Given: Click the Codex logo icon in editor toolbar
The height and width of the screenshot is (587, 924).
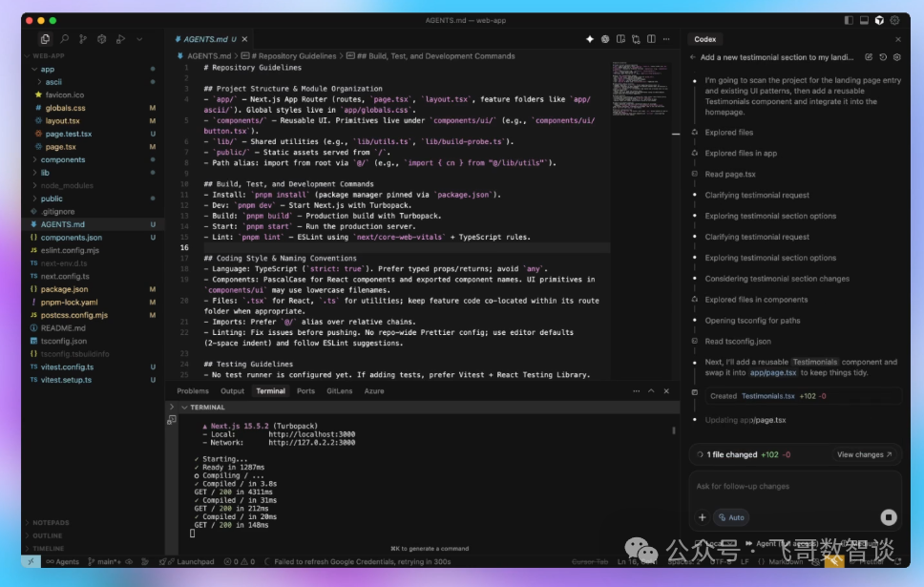Looking at the screenshot, I should 605,39.
